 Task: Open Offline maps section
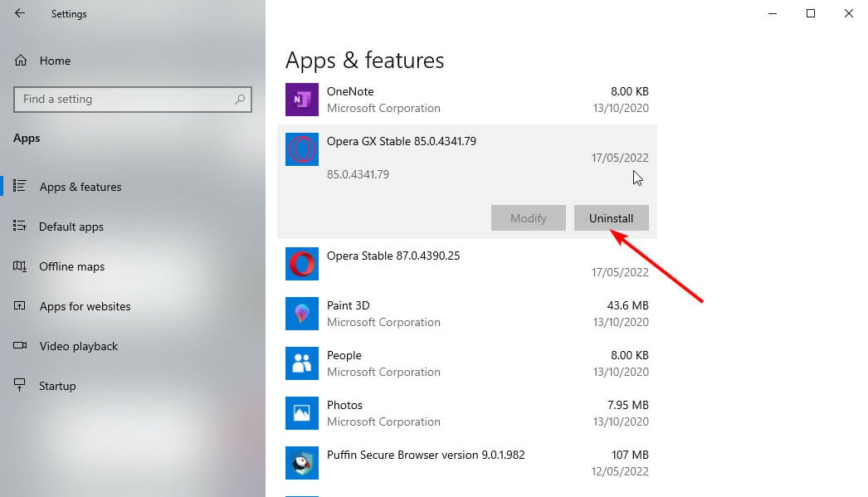(x=71, y=267)
